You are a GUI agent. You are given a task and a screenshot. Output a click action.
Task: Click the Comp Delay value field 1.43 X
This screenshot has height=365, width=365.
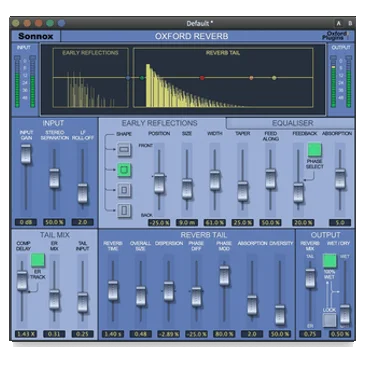tap(26, 334)
